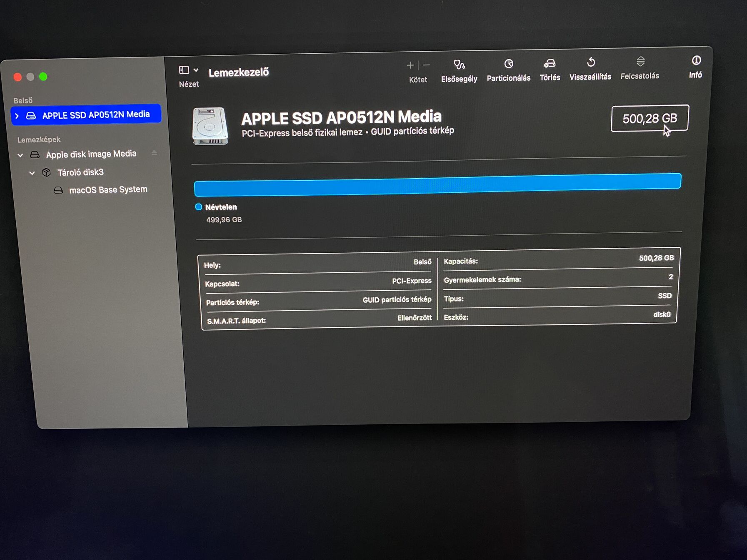Image resolution: width=747 pixels, height=560 pixels.
Task: Open the Particionálás partition tool
Action: tap(508, 70)
